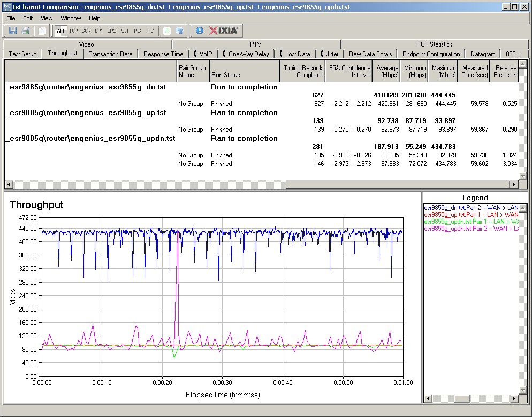Switch to the Test Setup tab
This screenshot has width=532, height=417.
pyautogui.click(x=22, y=54)
